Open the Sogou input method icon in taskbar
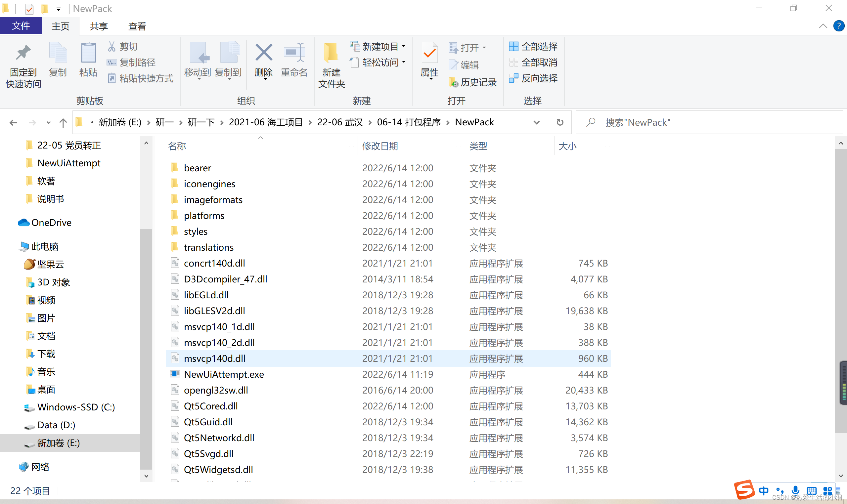This screenshot has height=504, width=847. click(x=745, y=490)
